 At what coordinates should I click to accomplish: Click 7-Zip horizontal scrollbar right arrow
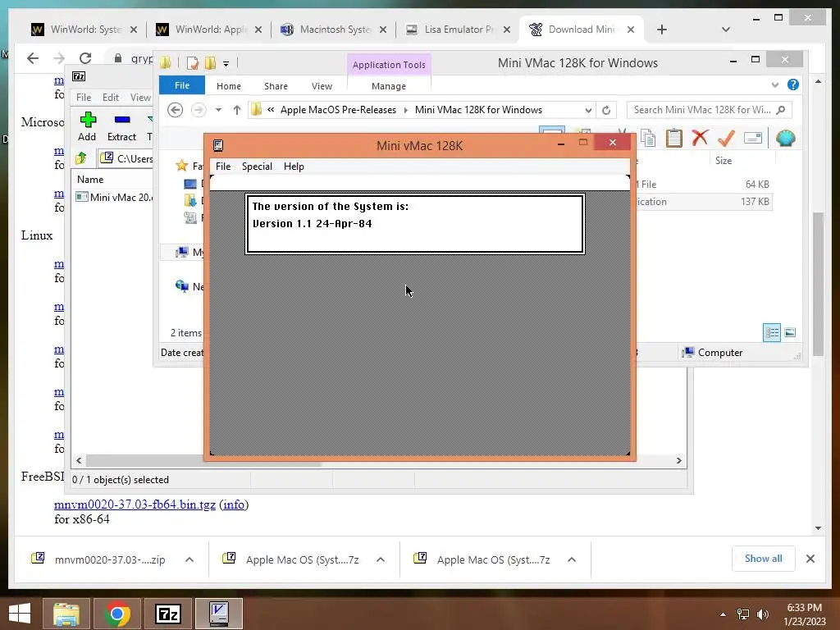(x=678, y=461)
